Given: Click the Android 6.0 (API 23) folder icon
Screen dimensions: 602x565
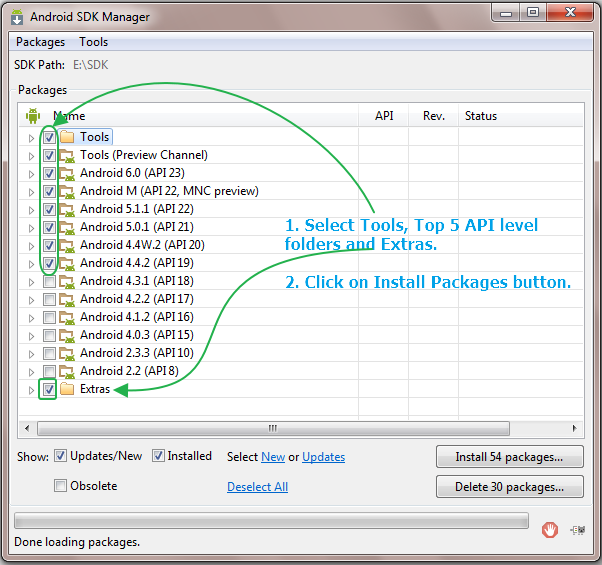Looking at the screenshot, I should pyautogui.click(x=67, y=173).
